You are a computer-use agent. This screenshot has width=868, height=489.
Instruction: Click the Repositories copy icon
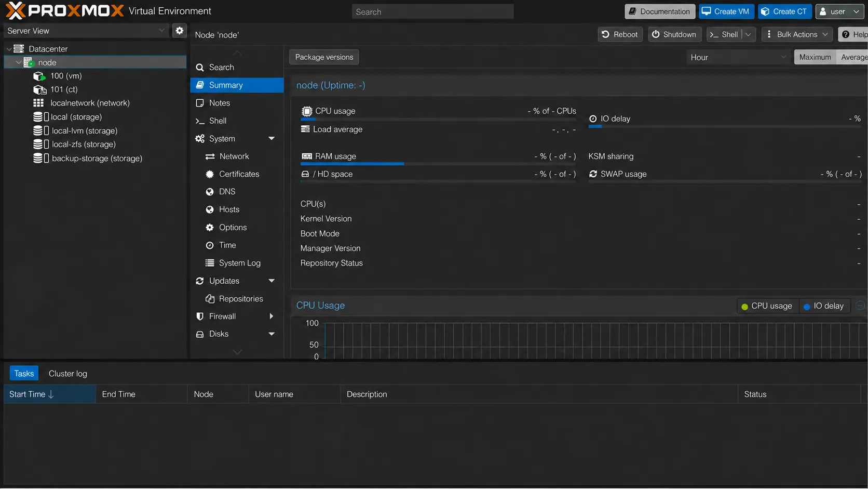tap(210, 299)
